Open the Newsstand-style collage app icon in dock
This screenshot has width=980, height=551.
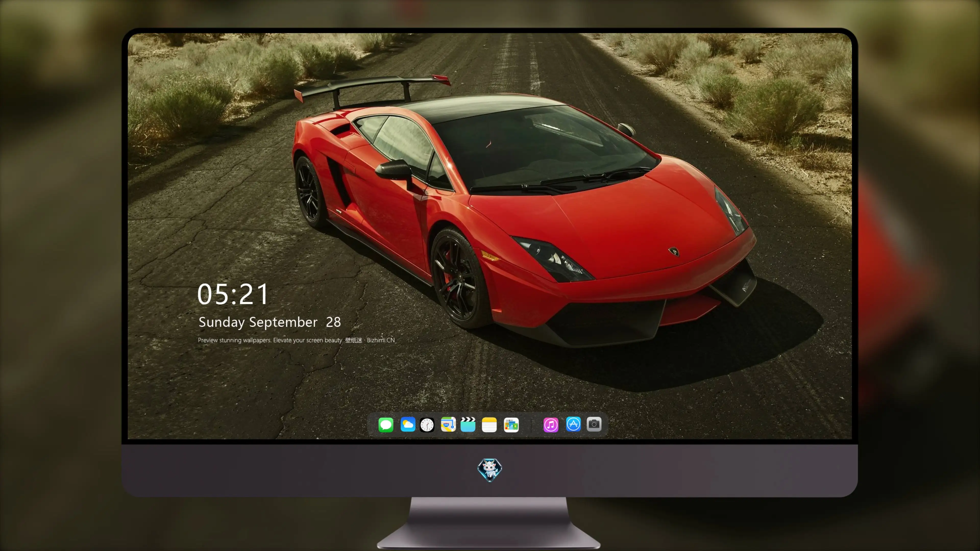coord(511,424)
